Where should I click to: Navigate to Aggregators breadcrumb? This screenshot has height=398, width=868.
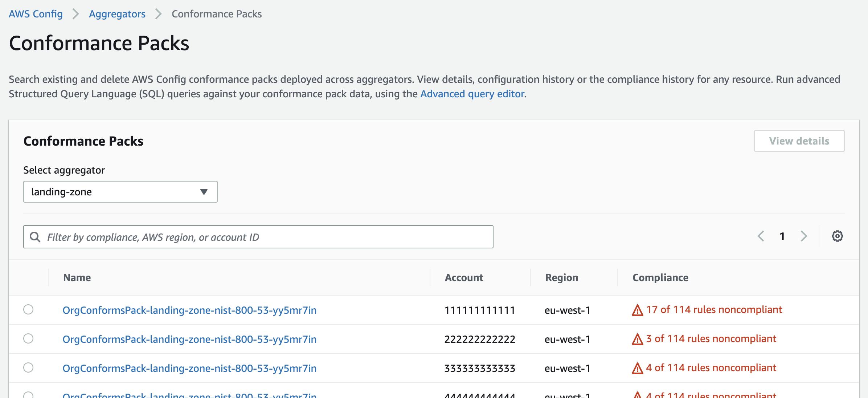point(117,14)
